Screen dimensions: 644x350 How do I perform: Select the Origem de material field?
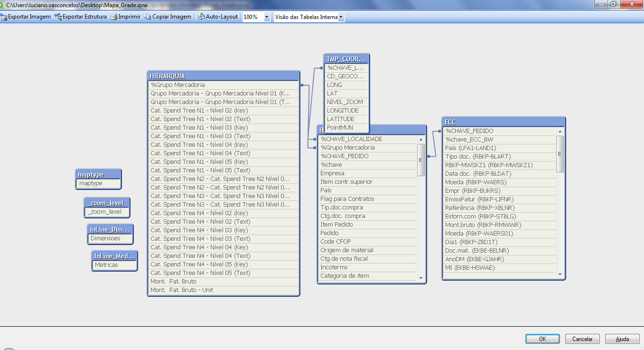pyautogui.click(x=368, y=250)
